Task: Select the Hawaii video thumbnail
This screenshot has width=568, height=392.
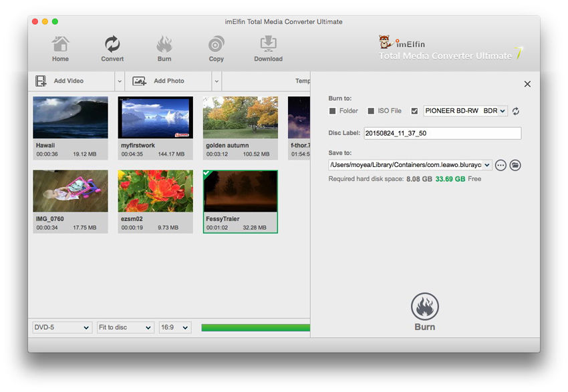Action: click(x=70, y=118)
